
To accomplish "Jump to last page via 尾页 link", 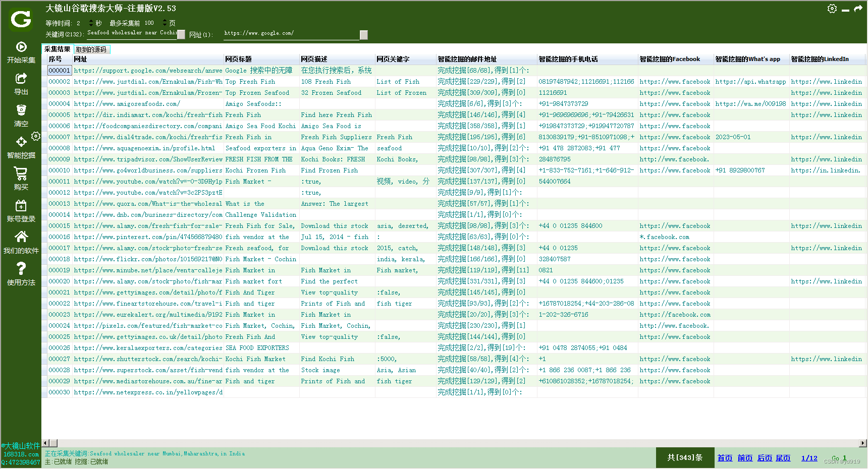I will point(783,458).
